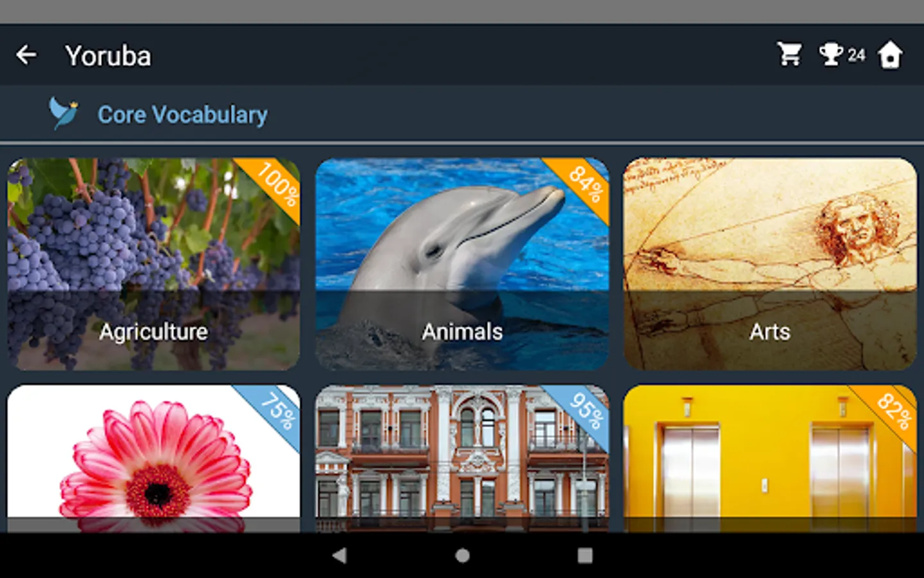Click the 95% progress ribbon
This screenshot has width=924, height=578.
coord(585,411)
